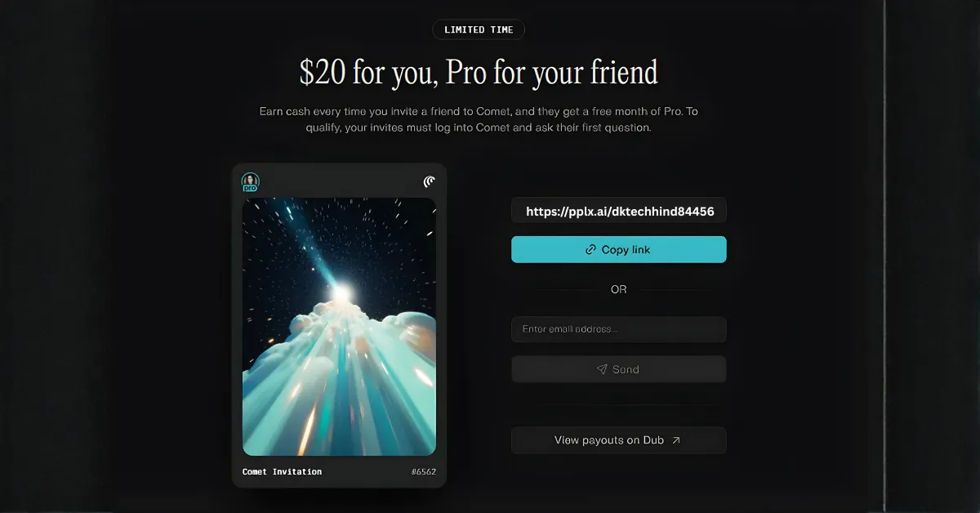980x513 pixels.
Task: Click the Comet invitation card artwork
Action: click(339, 326)
